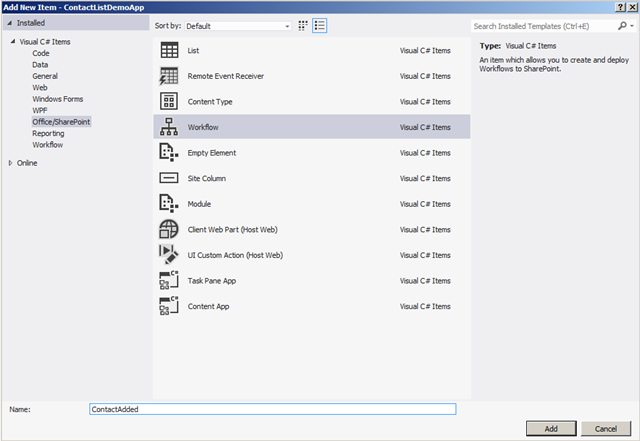The height and width of the screenshot is (441, 640).
Task: Select the Data category
Action: [40, 65]
